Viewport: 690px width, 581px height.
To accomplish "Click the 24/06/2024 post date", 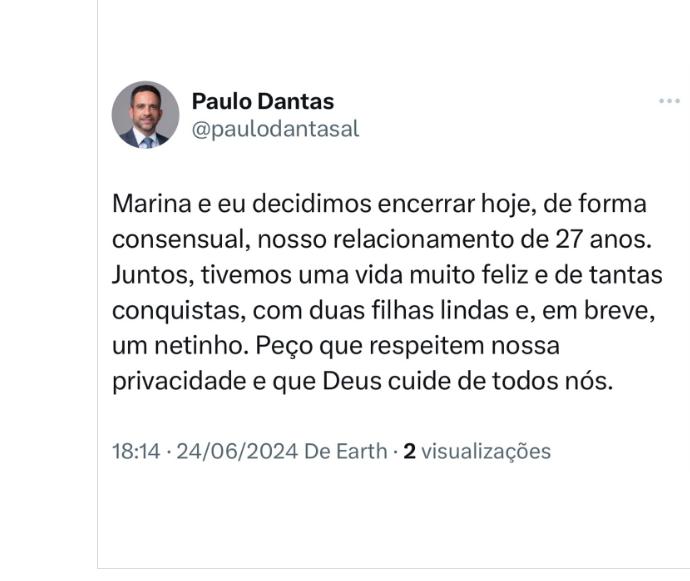I will [x=237, y=451].
